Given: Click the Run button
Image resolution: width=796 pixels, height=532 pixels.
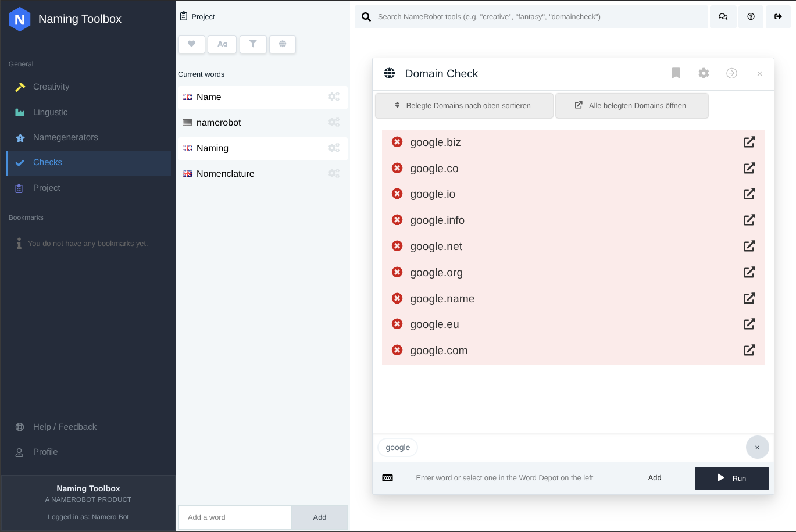Looking at the screenshot, I should coord(731,478).
